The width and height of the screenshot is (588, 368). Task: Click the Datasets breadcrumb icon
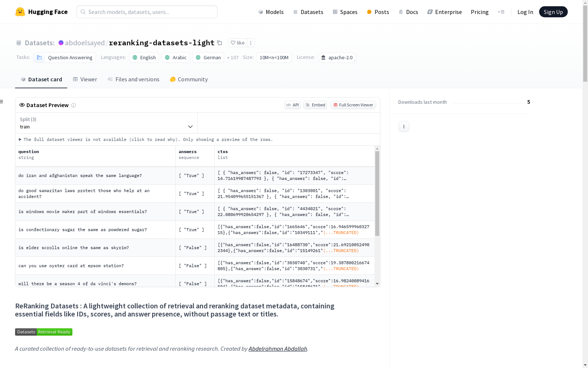coord(19,43)
